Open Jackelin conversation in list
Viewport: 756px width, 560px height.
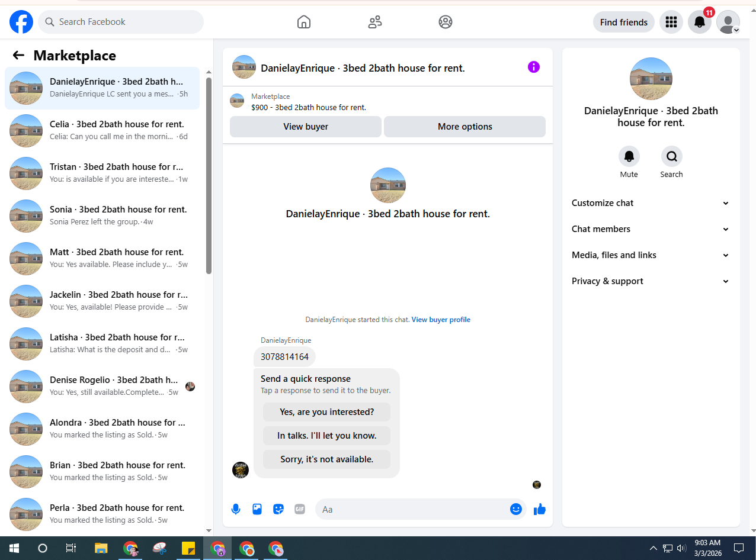[x=102, y=301]
